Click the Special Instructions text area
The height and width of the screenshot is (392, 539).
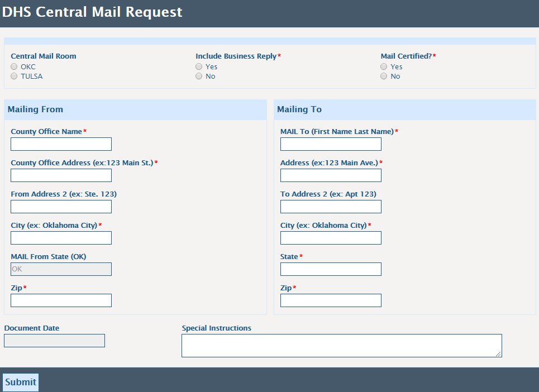[x=342, y=346]
